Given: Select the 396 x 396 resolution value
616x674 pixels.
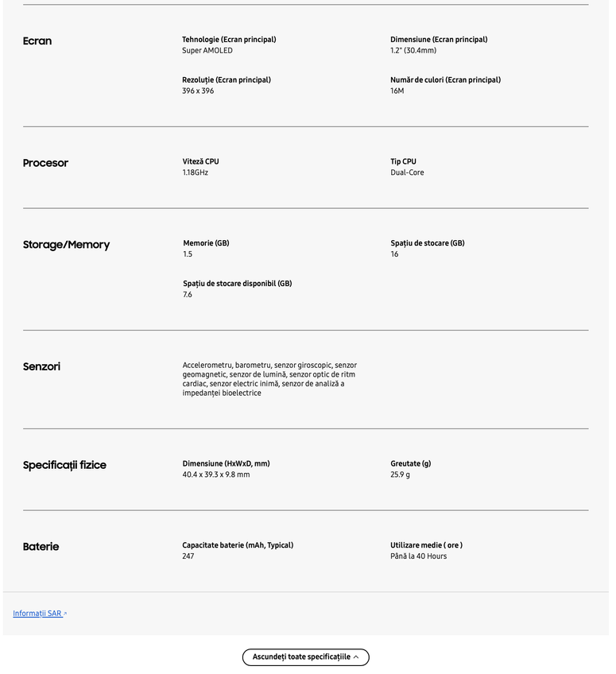Looking at the screenshot, I should pos(198,91).
